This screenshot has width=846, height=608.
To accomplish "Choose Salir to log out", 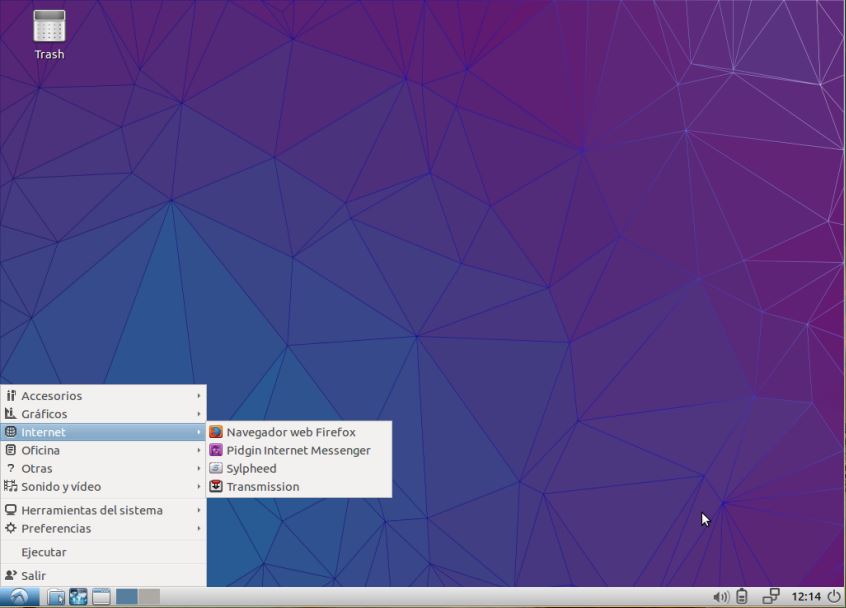I will point(34,575).
